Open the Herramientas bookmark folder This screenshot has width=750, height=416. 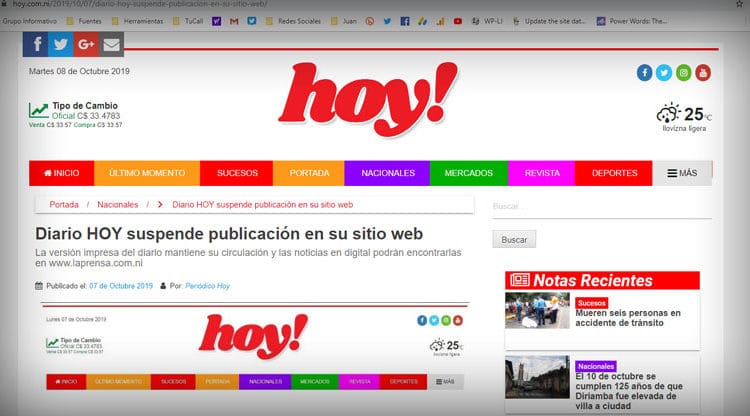click(138, 21)
